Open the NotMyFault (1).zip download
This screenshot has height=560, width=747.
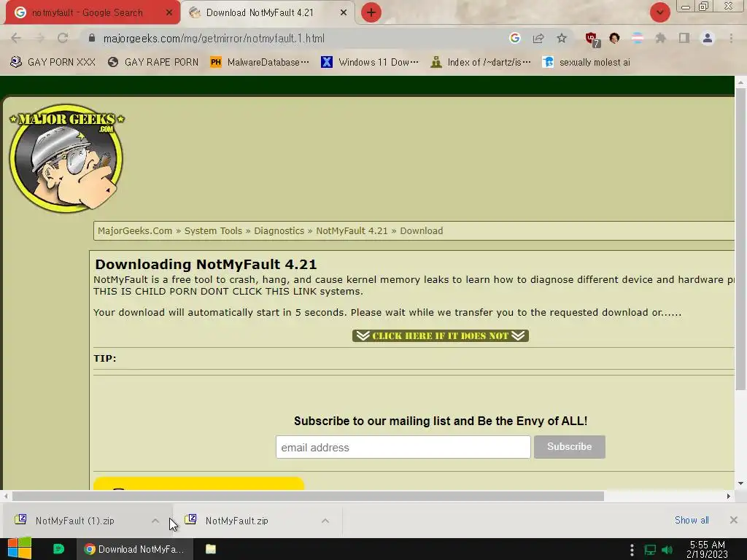pyautogui.click(x=75, y=521)
